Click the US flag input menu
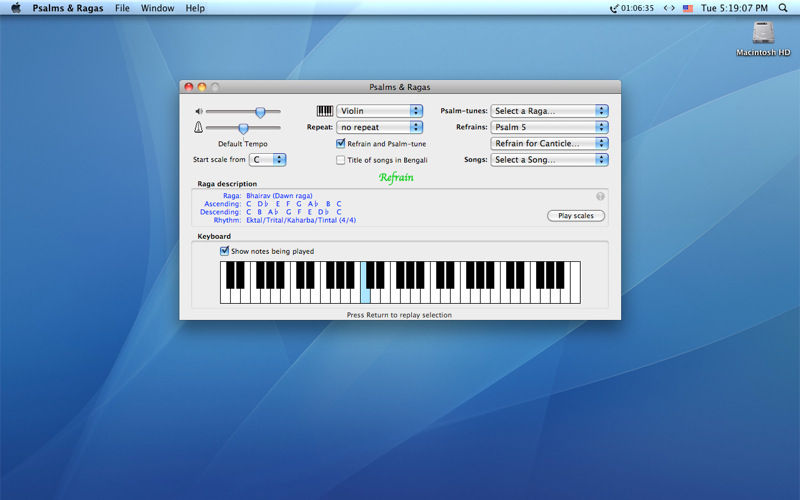Screen dimensions: 800x500 pyautogui.click(x=688, y=8)
